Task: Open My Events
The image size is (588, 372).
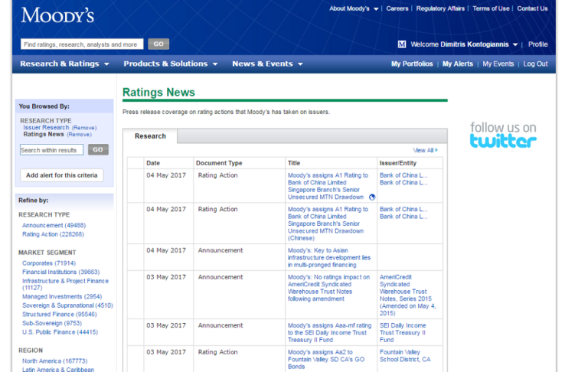Action: click(498, 64)
